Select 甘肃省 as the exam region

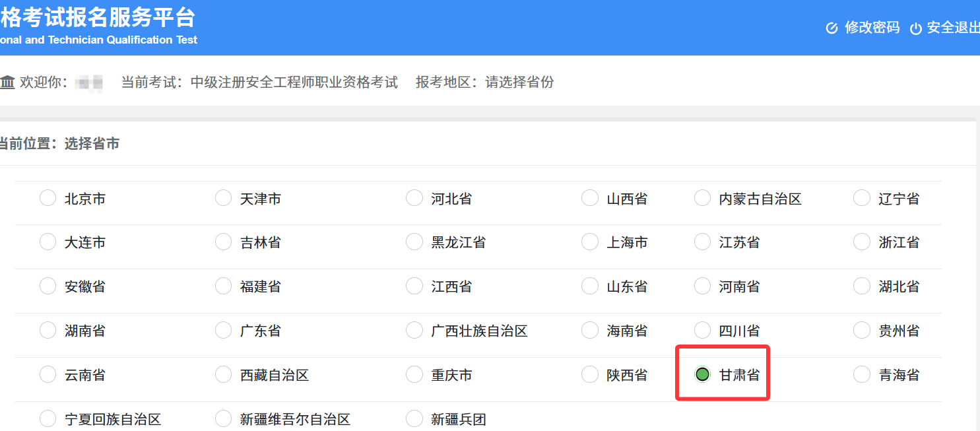702,374
